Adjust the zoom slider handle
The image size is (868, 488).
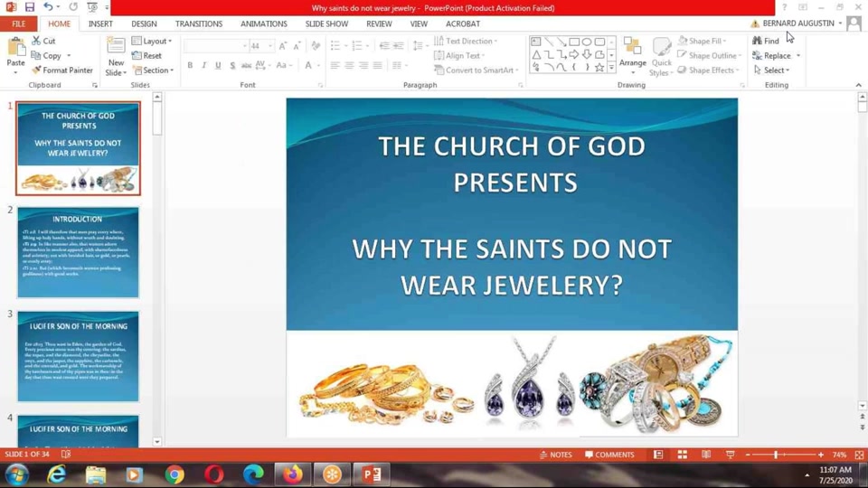click(x=776, y=455)
